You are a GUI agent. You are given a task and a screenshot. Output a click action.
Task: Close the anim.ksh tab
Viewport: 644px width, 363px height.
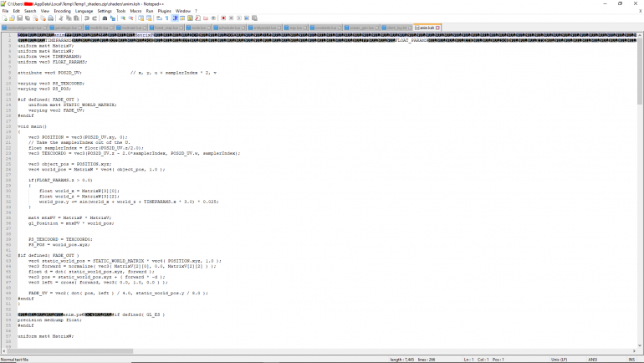point(437,28)
